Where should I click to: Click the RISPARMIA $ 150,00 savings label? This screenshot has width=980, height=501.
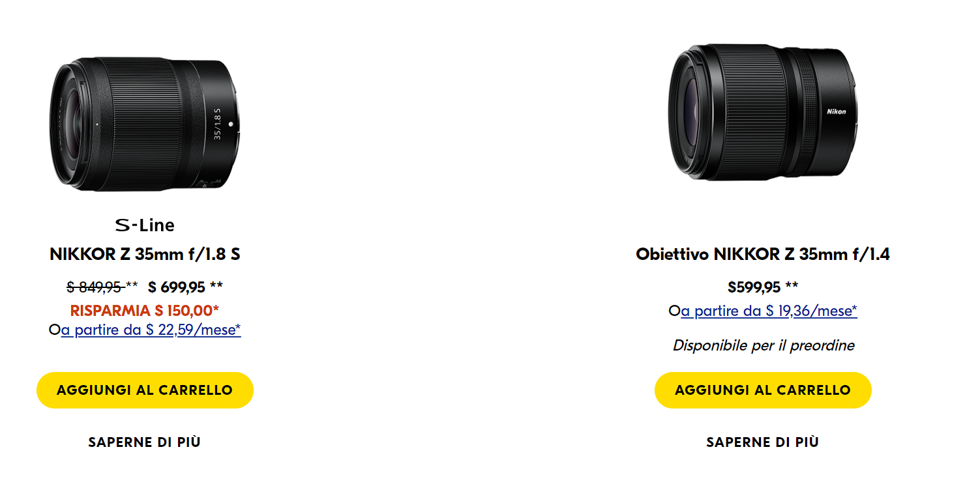coord(145,310)
